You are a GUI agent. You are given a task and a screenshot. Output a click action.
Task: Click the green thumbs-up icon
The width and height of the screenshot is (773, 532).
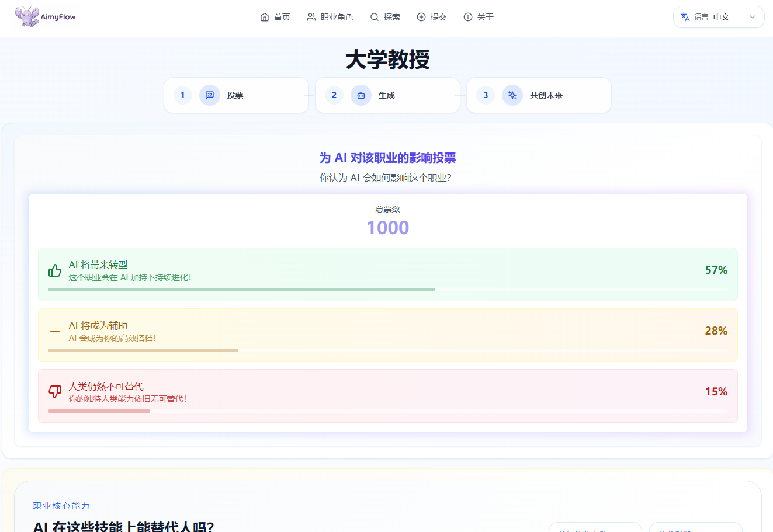55,270
